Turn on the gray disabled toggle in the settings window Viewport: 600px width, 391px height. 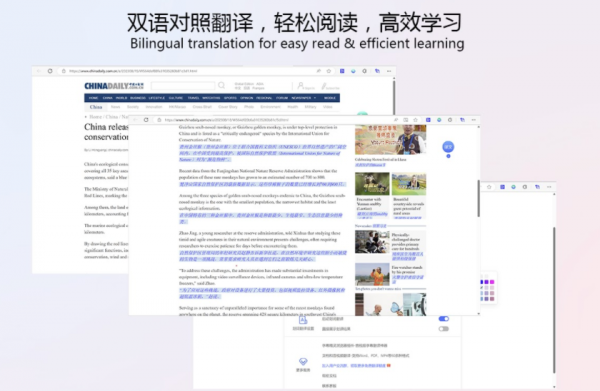[443, 329]
